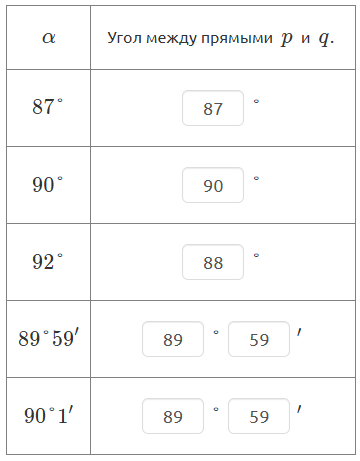
Task: Focus the answer field showing 88
Action: coord(213,262)
